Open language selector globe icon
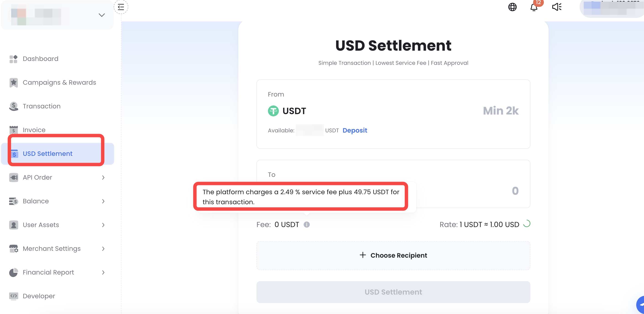Image resolution: width=644 pixels, height=314 pixels. click(x=512, y=7)
